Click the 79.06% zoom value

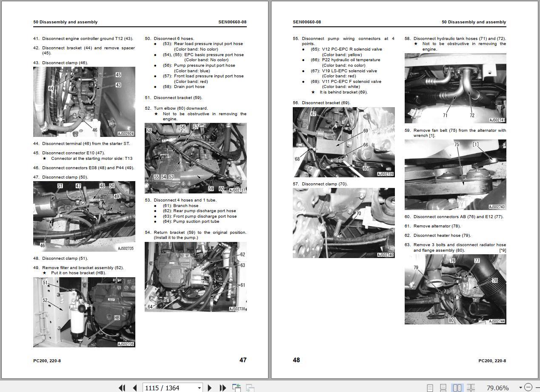click(x=497, y=388)
